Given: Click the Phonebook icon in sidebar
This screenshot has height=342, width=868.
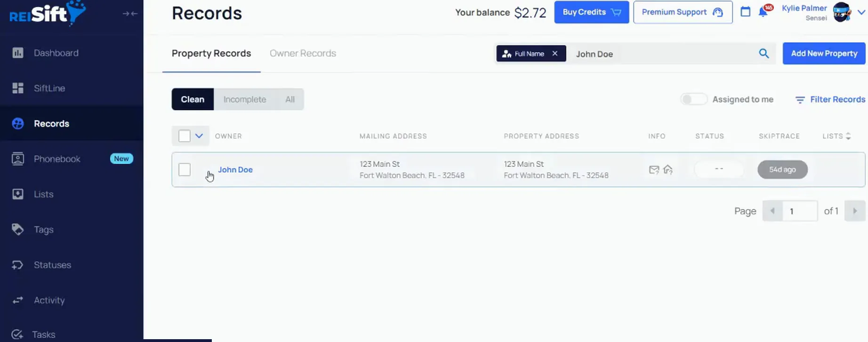Looking at the screenshot, I should point(18,159).
